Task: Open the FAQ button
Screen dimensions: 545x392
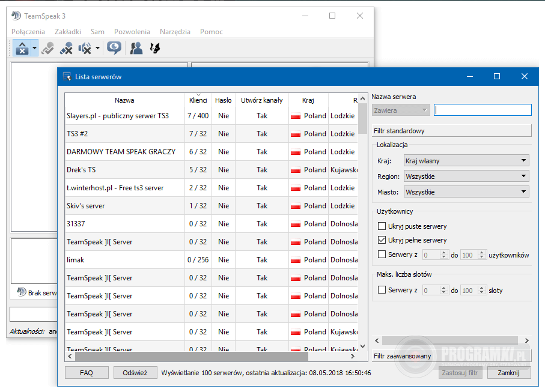Action: point(87,373)
